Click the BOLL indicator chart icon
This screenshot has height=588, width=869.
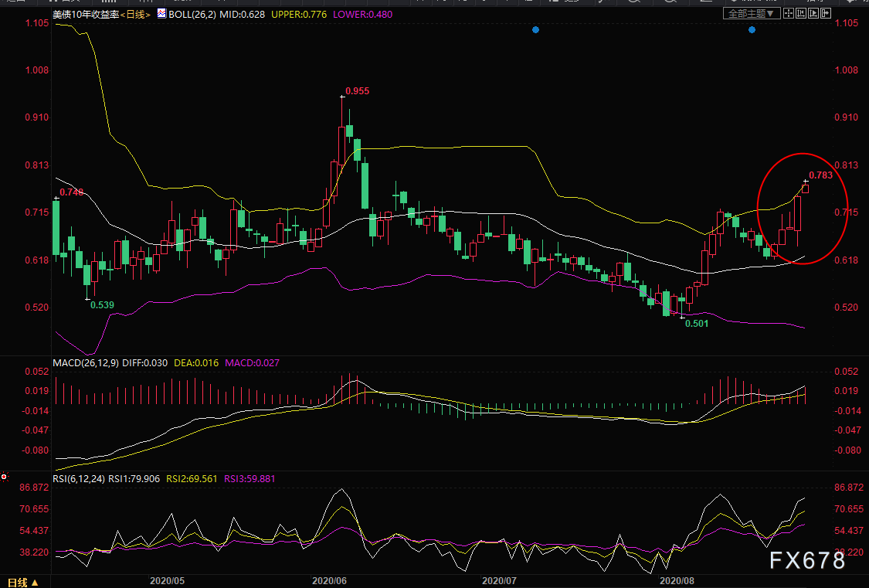(x=161, y=13)
